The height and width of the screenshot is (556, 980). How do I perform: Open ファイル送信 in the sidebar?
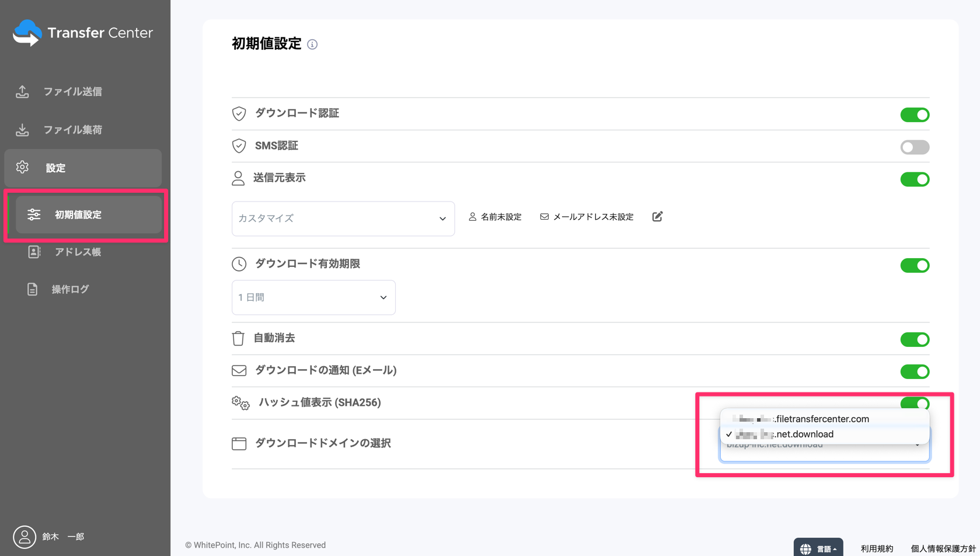click(72, 92)
